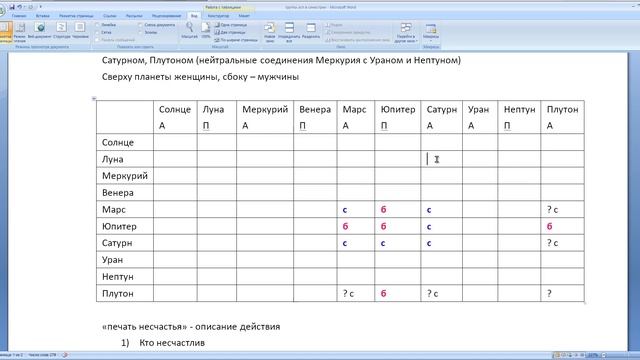Switch to Print Layout view (Разметка страницы)
The image size is (640, 360).
click(6, 32)
